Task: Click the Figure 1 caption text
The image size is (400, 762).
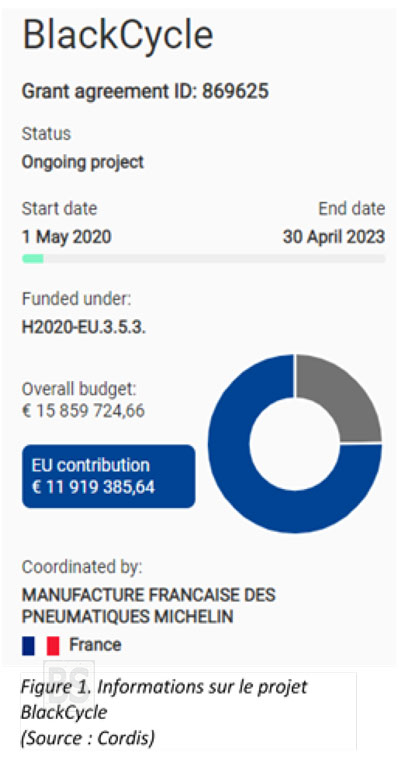Action: 164,699
